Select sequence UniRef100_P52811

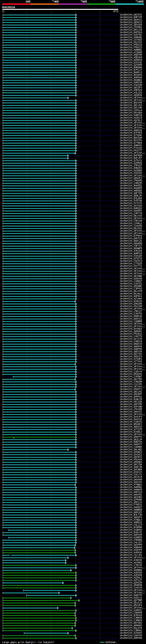pyautogui.click(x=131, y=334)
